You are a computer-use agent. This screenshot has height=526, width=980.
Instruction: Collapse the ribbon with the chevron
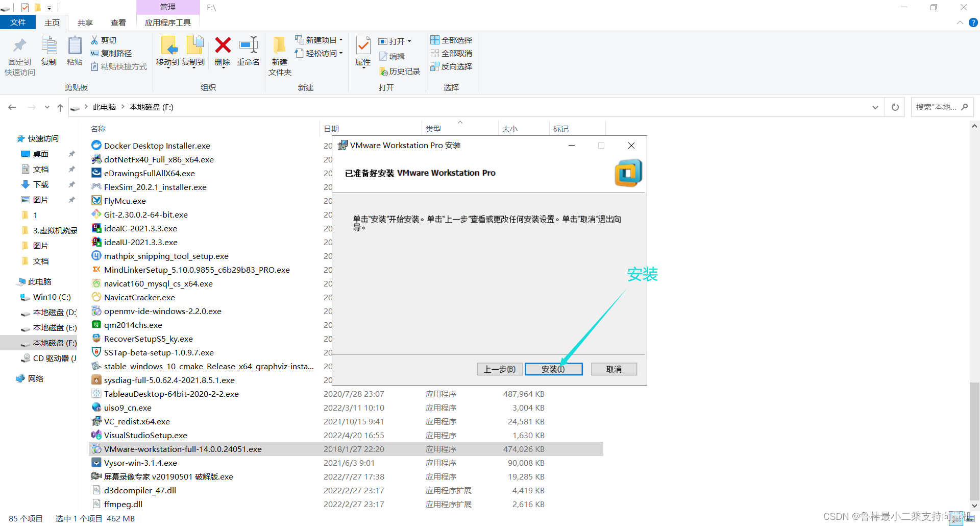point(960,22)
